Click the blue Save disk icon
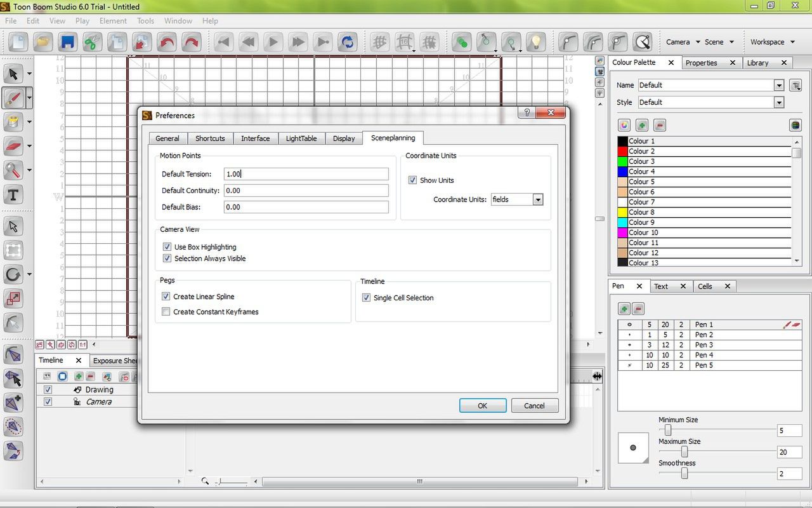The height and width of the screenshot is (508, 812). click(67, 43)
